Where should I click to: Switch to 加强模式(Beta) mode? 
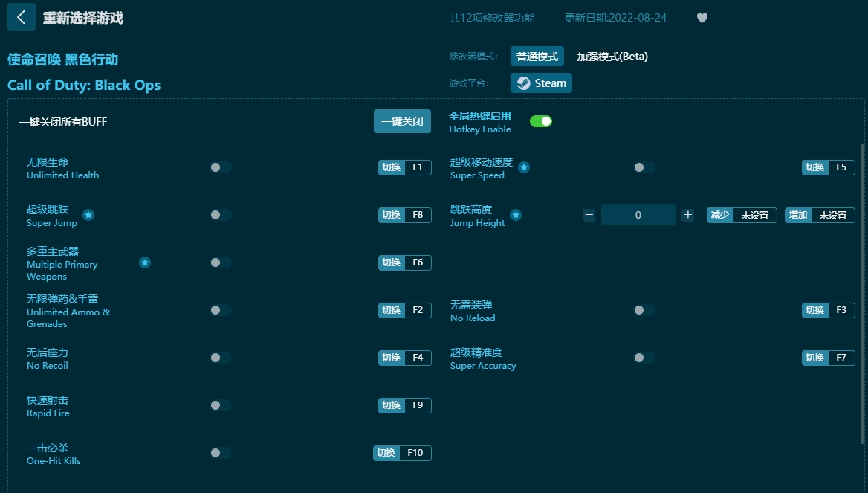[612, 57]
